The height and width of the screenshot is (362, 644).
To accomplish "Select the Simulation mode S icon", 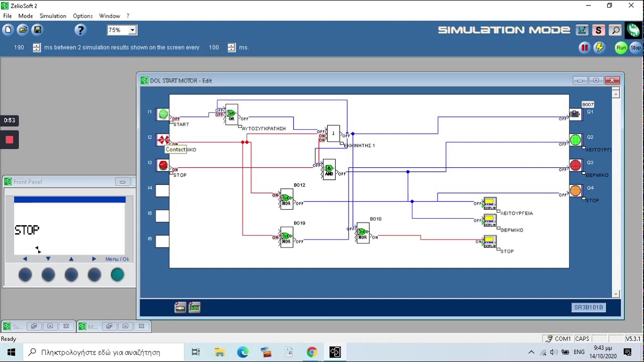I will (598, 30).
